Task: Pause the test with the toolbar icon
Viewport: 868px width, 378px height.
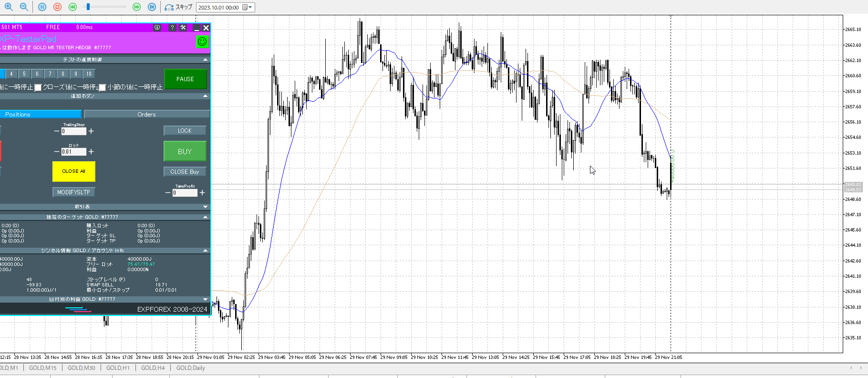Action: [x=42, y=7]
